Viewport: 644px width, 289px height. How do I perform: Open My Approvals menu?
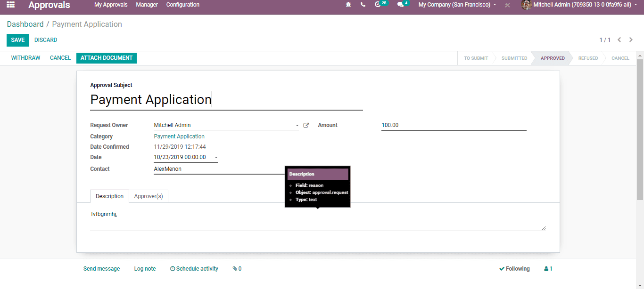[x=111, y=5]
